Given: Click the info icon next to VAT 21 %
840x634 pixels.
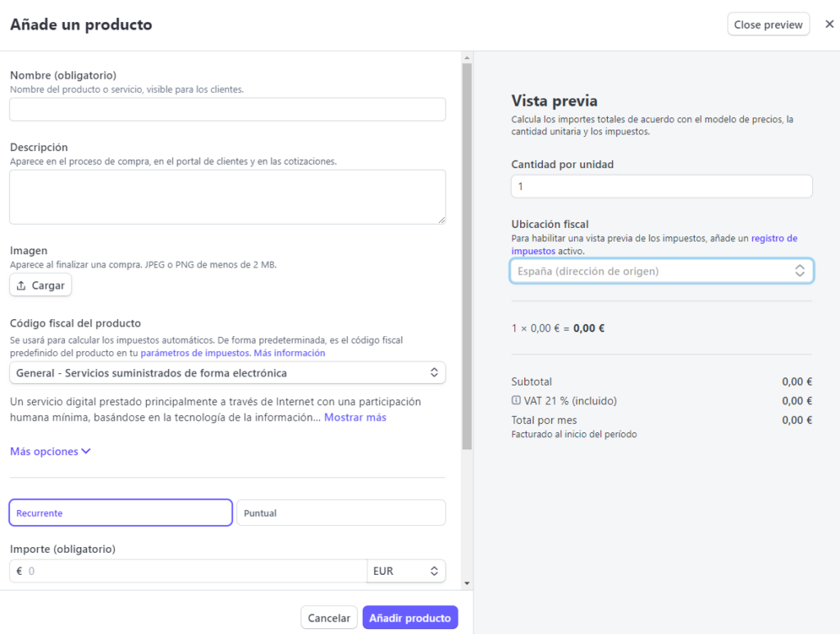Looking at the screenshot, I should pos(516,401).
